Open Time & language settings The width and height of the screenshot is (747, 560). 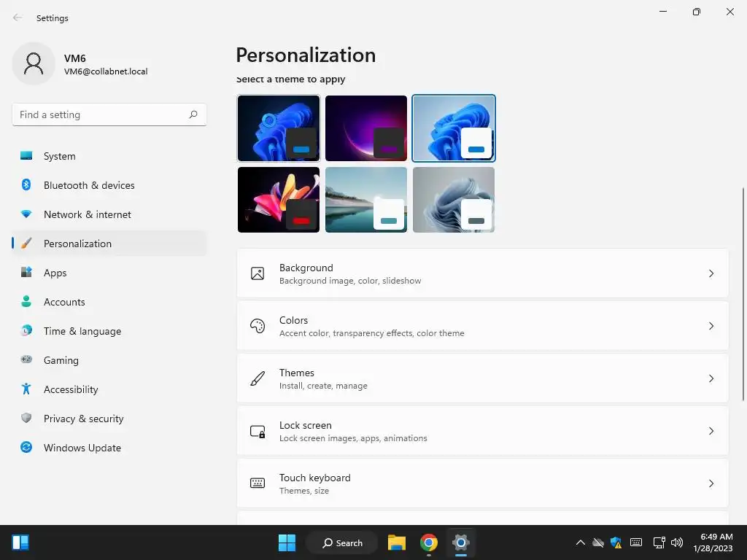109,331
